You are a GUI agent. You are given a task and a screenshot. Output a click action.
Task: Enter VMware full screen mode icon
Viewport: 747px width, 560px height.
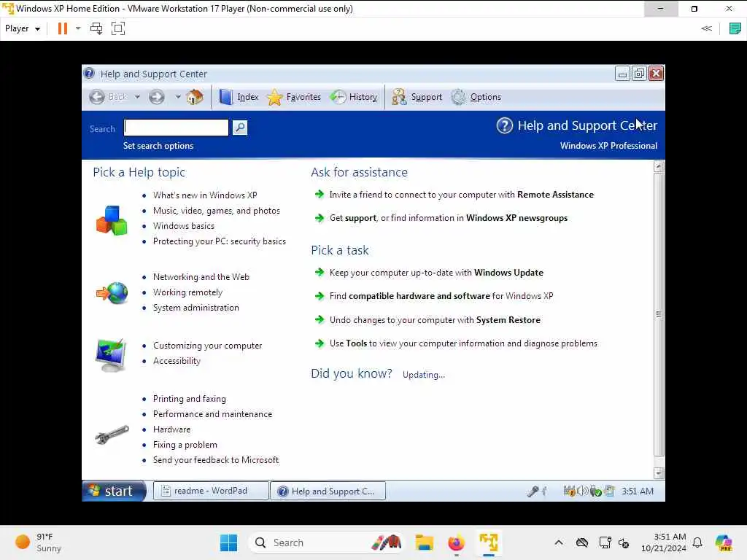(118, 28)
